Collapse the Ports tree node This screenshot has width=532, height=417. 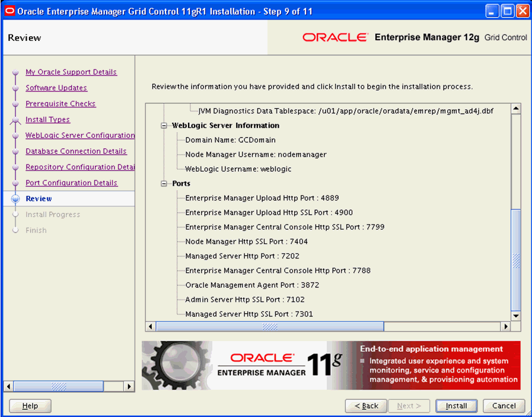pyautogui.click(x=164, y=183)
